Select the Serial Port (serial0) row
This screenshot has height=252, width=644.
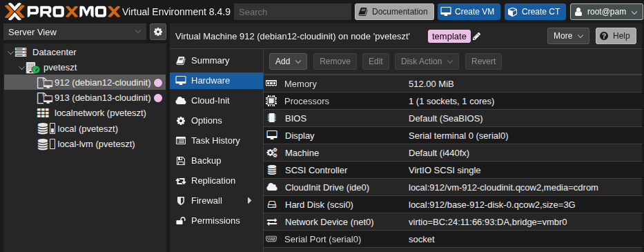(453, 240)
